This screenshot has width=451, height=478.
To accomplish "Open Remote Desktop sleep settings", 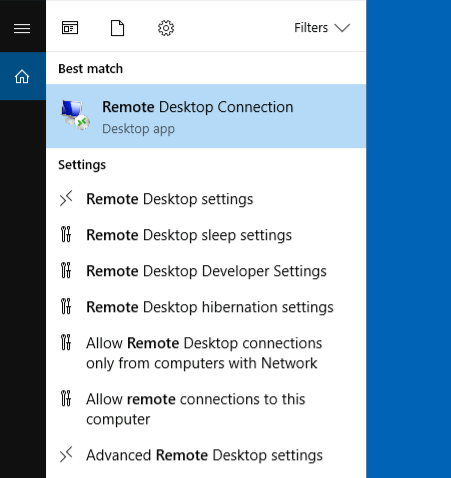I will point(206,235).
